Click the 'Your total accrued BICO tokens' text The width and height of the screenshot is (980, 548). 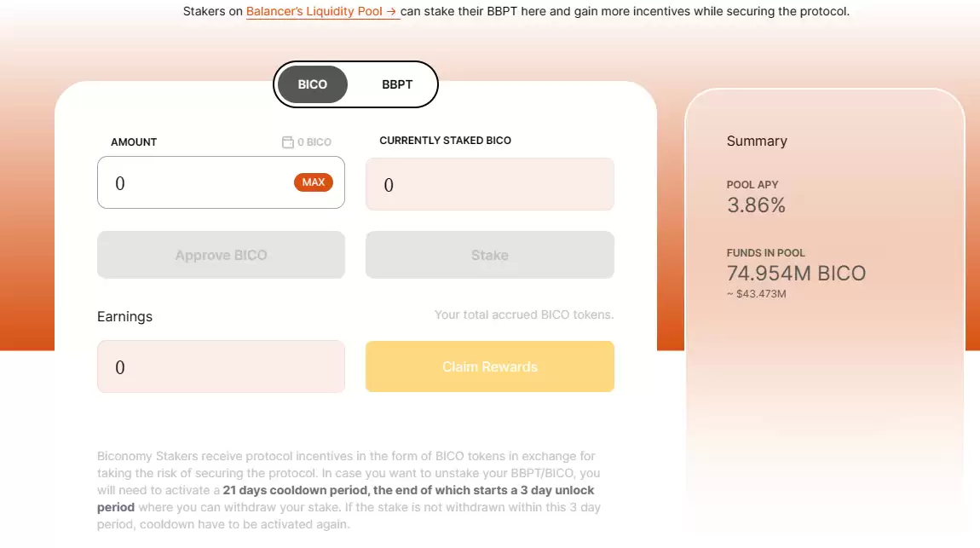(x=523, y=314)
